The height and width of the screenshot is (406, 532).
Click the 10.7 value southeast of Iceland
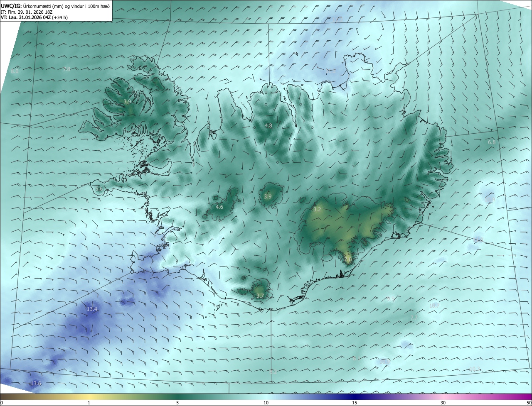pyautogui.click(x=434, y=306)
